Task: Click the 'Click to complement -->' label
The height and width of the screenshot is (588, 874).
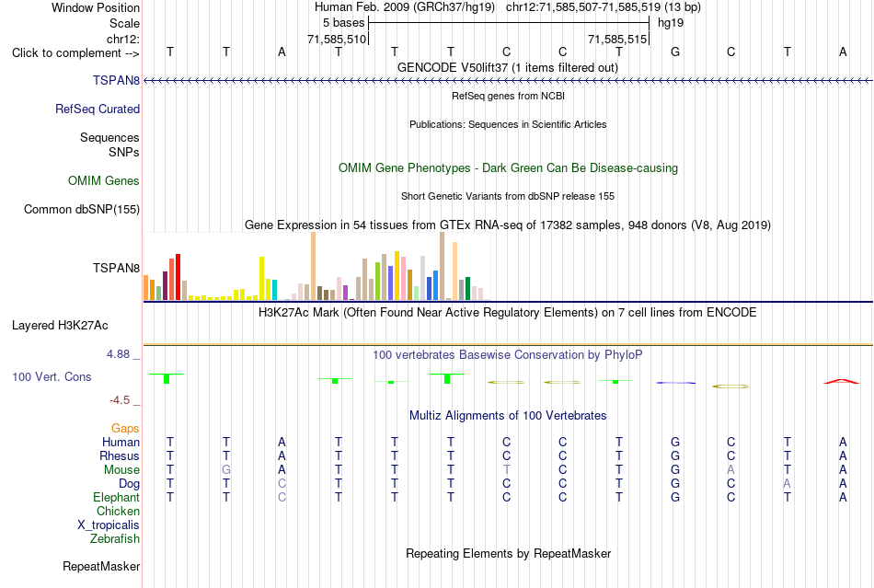Action: pos(75,53)
